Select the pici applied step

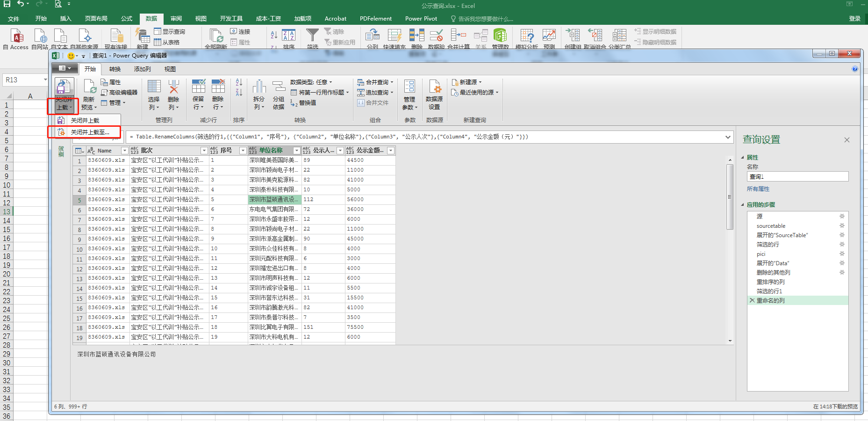click(761, 254)
